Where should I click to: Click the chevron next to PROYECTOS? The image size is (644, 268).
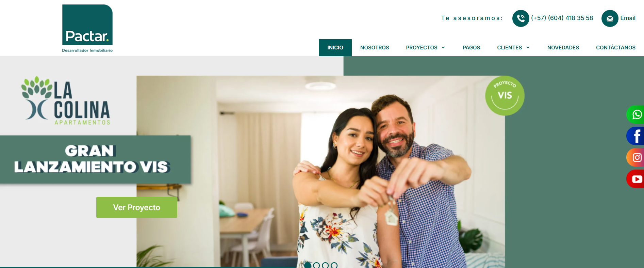click(x=443, y=48)
